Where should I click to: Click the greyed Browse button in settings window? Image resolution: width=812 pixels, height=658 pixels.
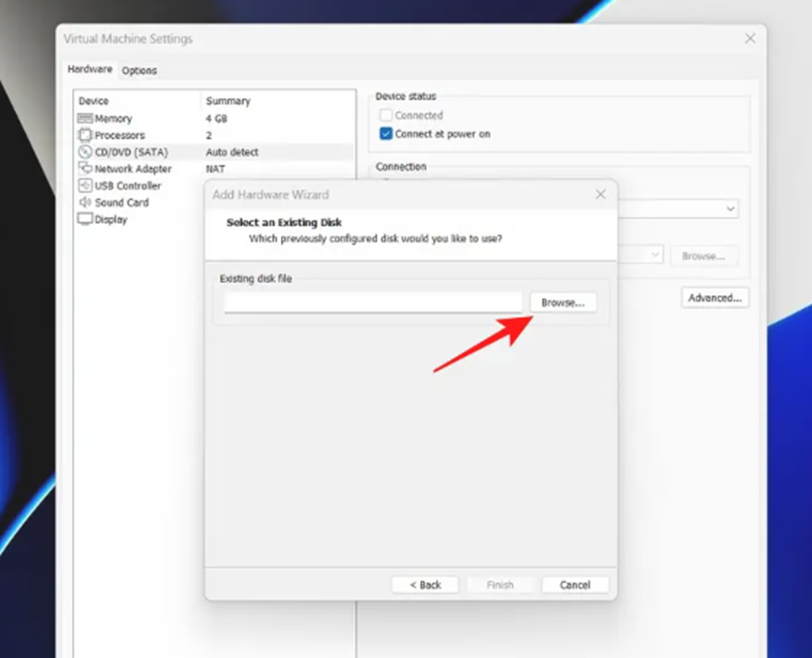(703, 256)
